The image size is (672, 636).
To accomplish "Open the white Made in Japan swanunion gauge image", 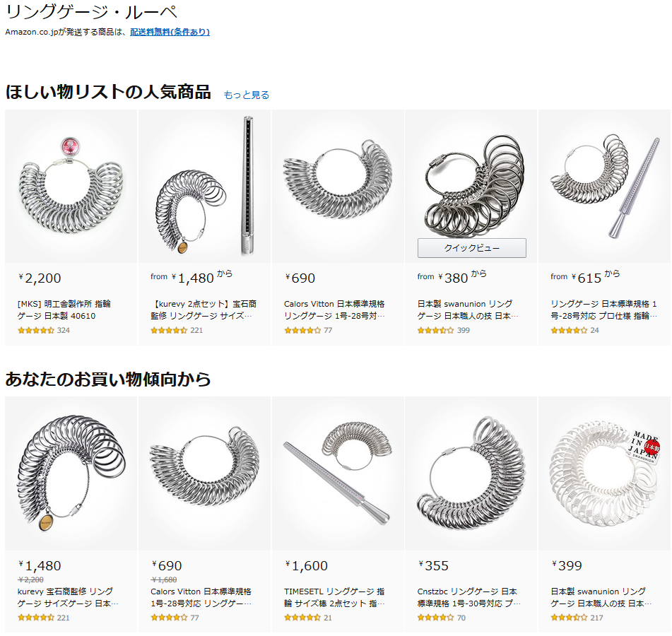I will 604,473.
